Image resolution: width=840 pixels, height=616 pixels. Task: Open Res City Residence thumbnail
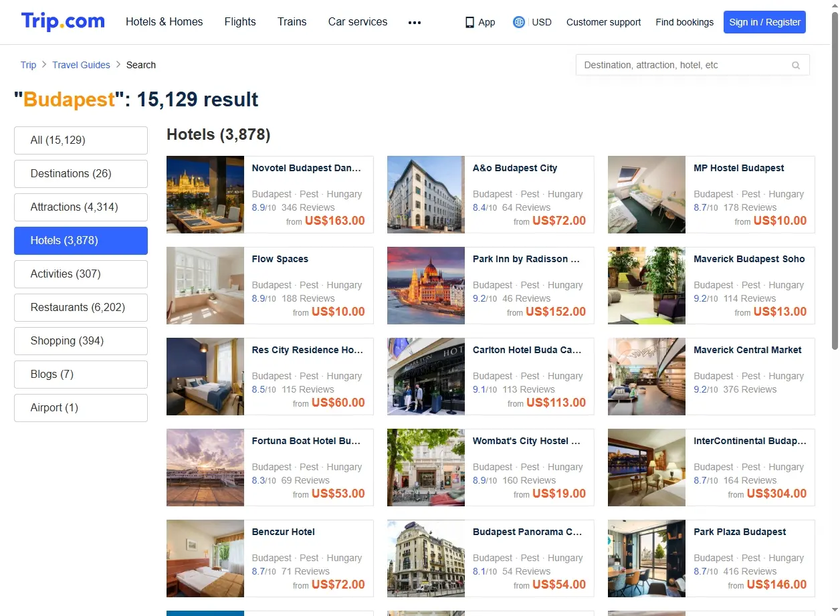[x=205, y=377]
